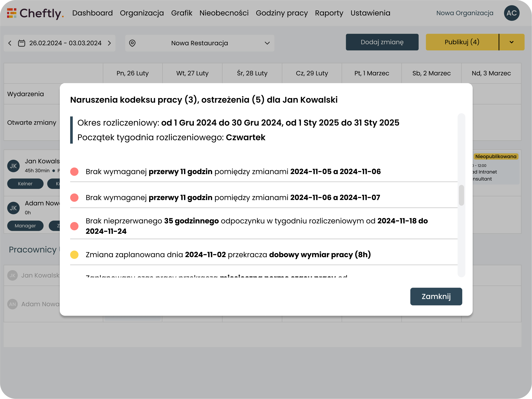Click the Pn, 26 Luty column header

pyautogui.click(x=133, y=73)
